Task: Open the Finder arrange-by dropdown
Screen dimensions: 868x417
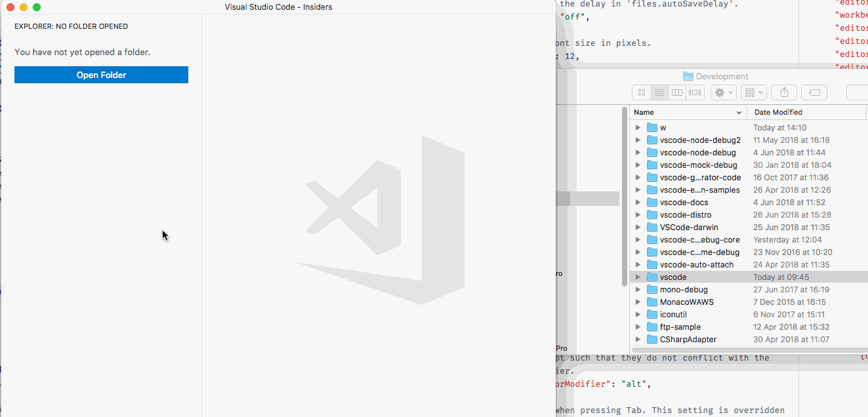Action: pyautogui.click(x=753, y=93)
